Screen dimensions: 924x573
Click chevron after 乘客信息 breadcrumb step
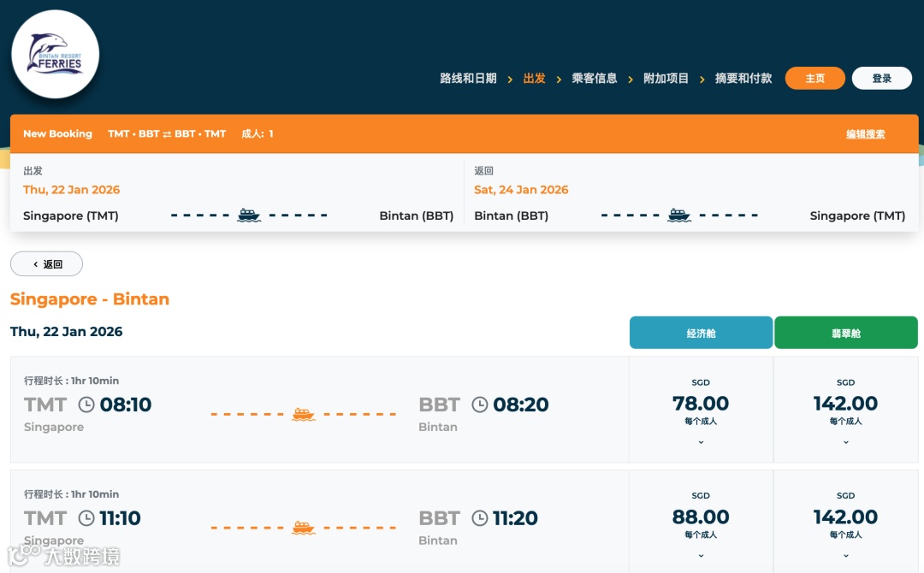point(631,79)
